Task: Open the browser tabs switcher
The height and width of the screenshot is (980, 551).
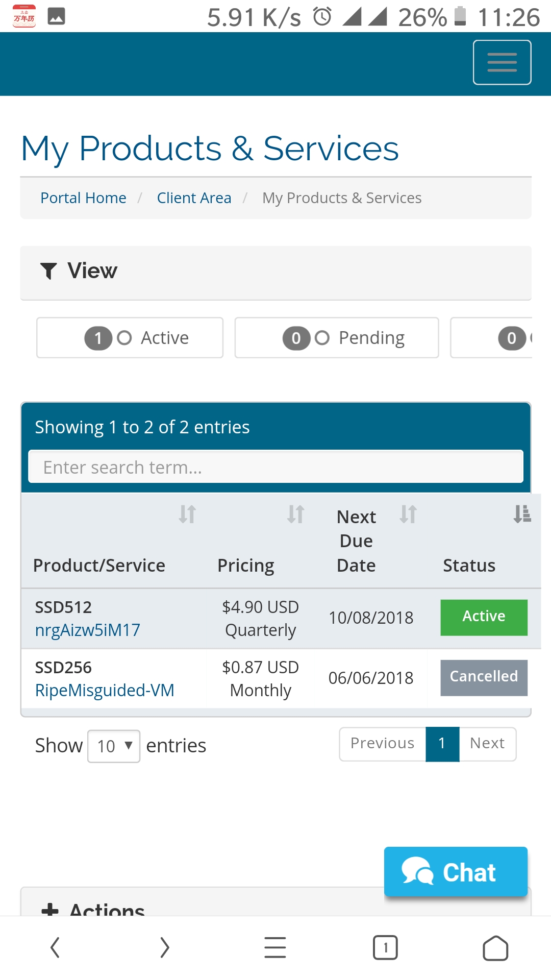Action: click(385, 948)
